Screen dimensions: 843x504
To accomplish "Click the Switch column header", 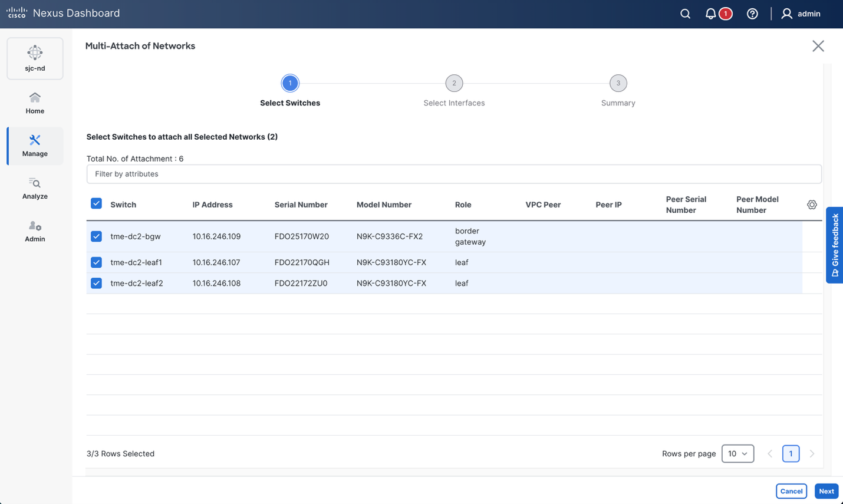I will (123, 205).
